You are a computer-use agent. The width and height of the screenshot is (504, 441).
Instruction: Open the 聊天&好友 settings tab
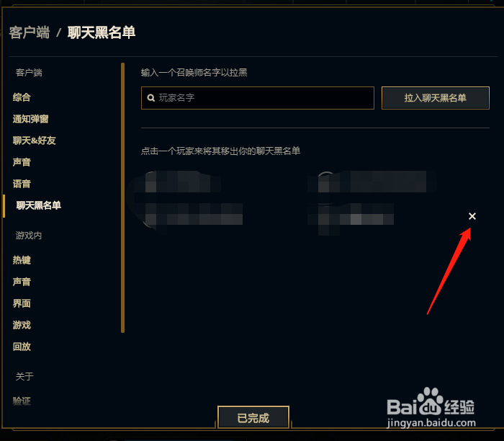pyautogui.click(x=34, y=141)
